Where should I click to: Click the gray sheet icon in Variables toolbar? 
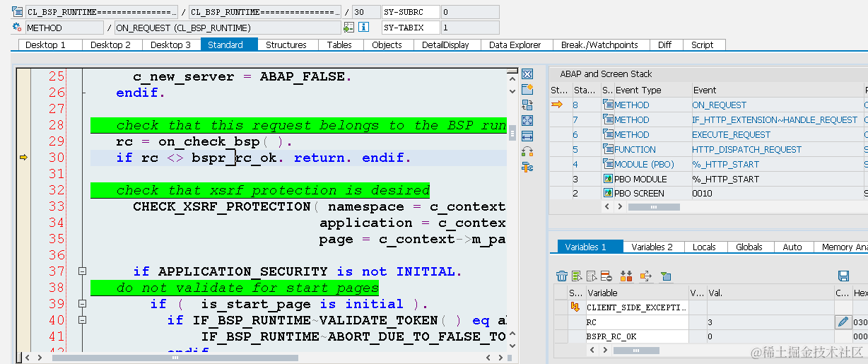coord(592,276)
